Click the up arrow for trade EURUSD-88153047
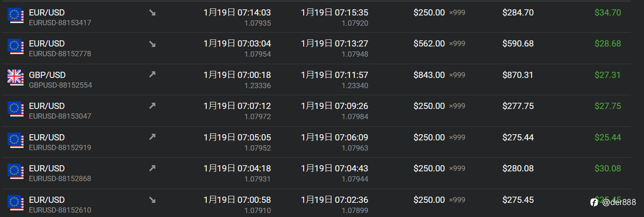 152,106
